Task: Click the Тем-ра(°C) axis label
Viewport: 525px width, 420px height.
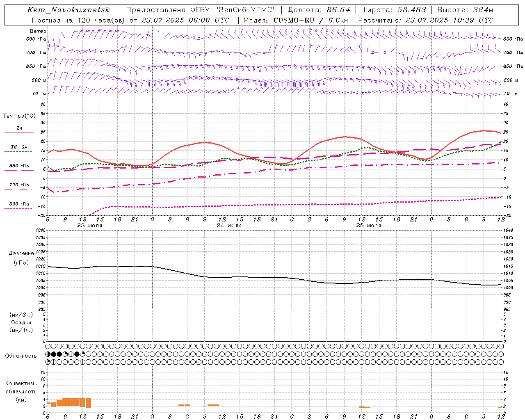Action: pos(19,116)
